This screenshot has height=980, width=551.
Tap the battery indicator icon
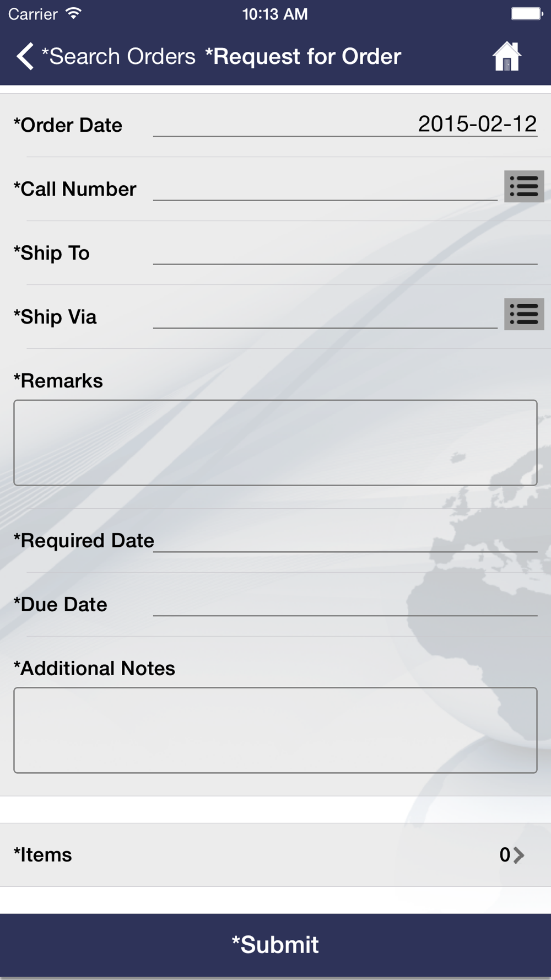pos(526,13)
